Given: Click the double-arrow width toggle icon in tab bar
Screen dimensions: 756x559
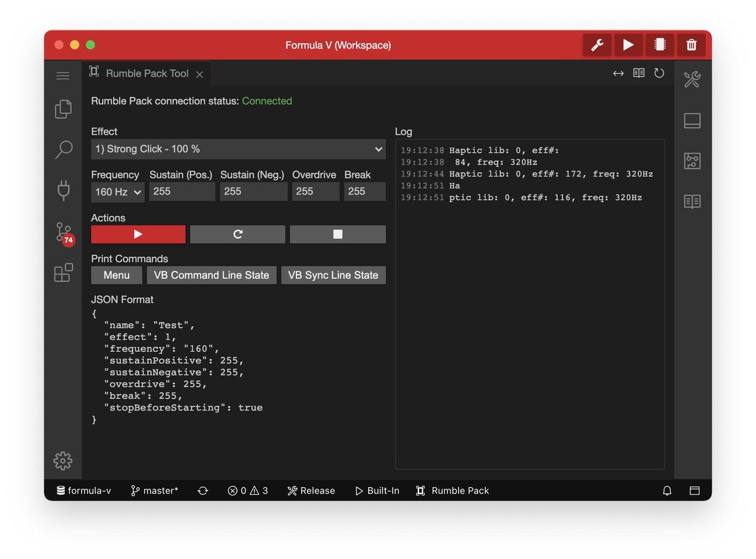Looking at the screenshot, I should click(x=618, y=74).
